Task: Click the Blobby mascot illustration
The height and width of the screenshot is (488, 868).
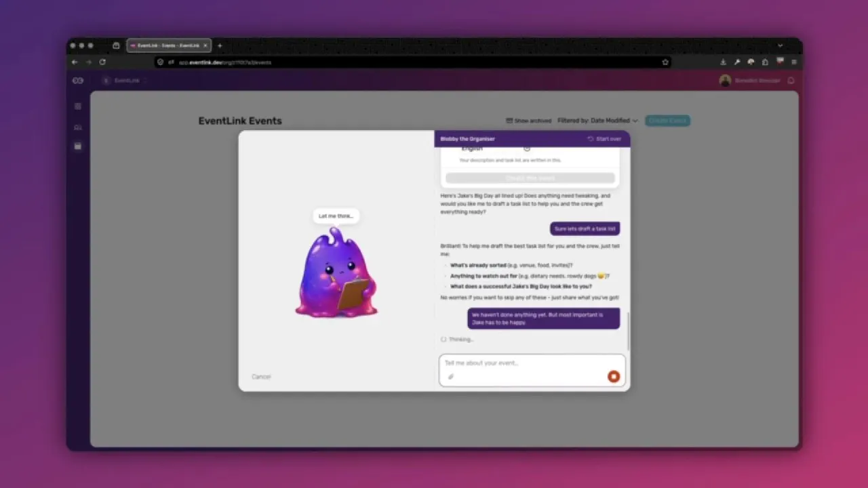Action: 336,272
